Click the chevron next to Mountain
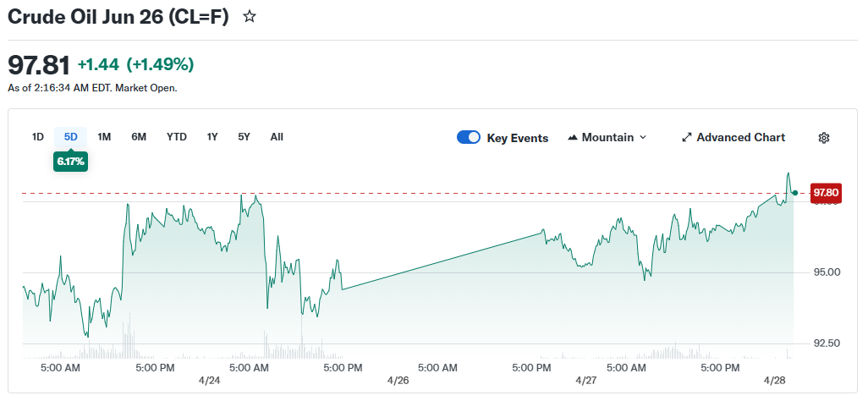The image size is (868, 401). pyautogui.click(x=643, y=138)
